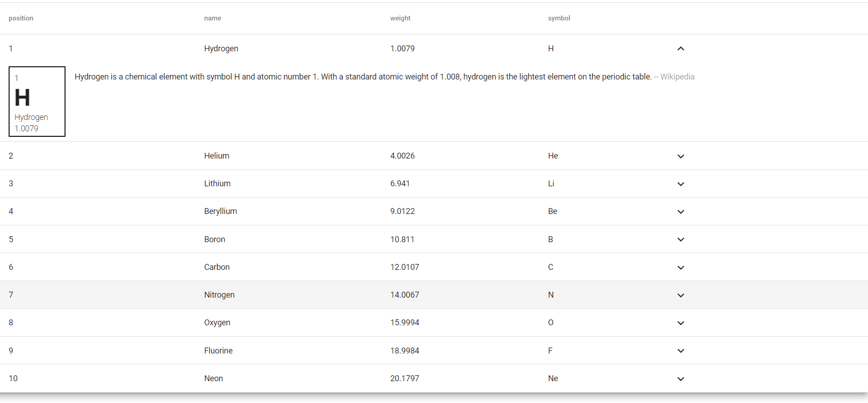Click the weight column header
The height and width of the screenshot is (403, 868).
[x=400, y=18]
